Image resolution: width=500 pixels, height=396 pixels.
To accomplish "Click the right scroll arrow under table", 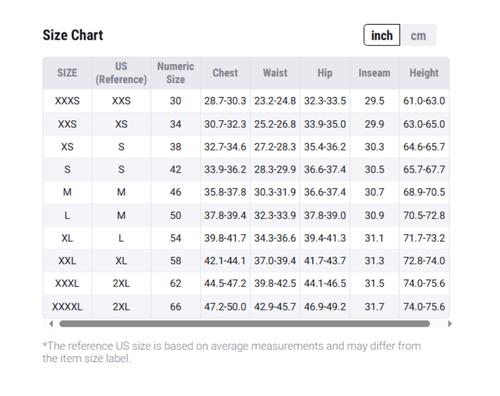I will (x=449, y=324).
